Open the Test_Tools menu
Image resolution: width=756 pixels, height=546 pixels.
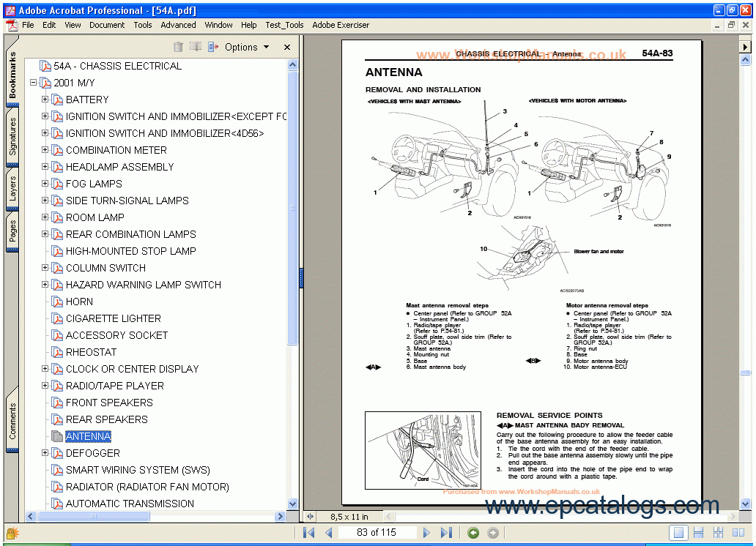click(x=284, y=25)
